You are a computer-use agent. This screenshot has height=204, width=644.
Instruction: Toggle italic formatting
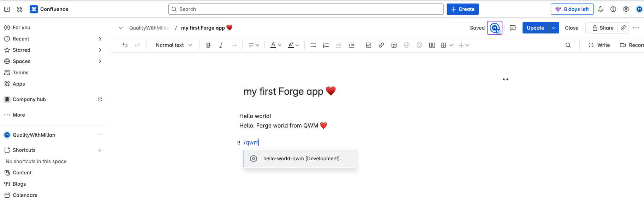221,45
